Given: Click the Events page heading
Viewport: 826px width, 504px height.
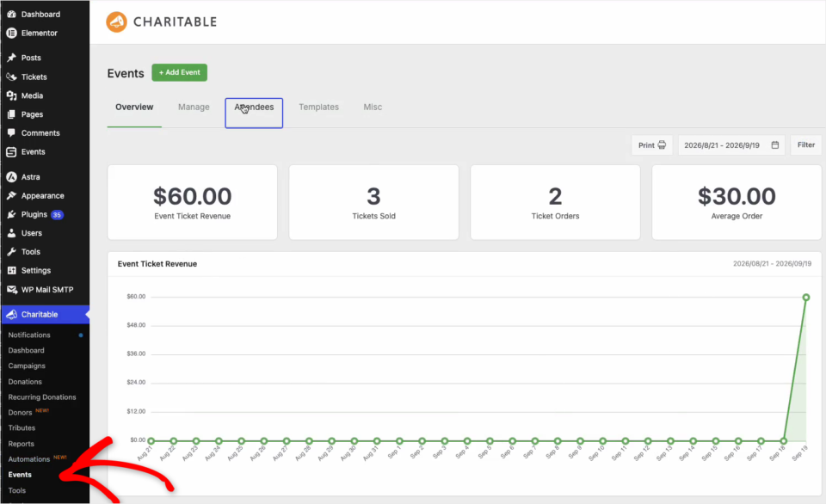Looking at the screenshot, I should click(x=126, y=73).
